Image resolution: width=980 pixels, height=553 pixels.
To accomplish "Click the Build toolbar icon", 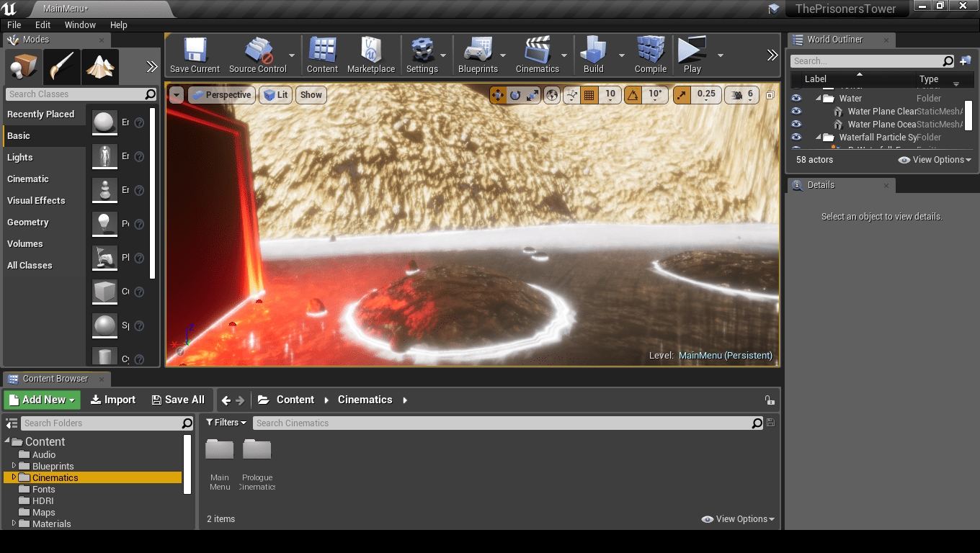I will coord(594,55).
